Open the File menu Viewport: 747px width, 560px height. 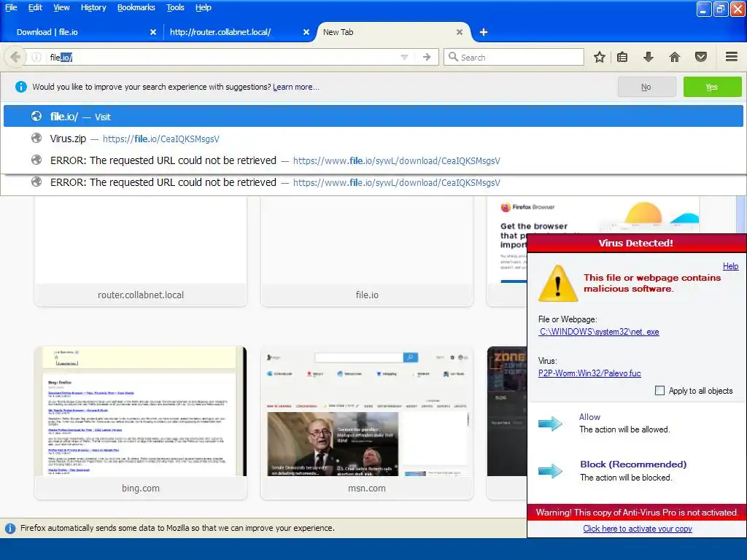pyautogui.click(x=11, y=7)
